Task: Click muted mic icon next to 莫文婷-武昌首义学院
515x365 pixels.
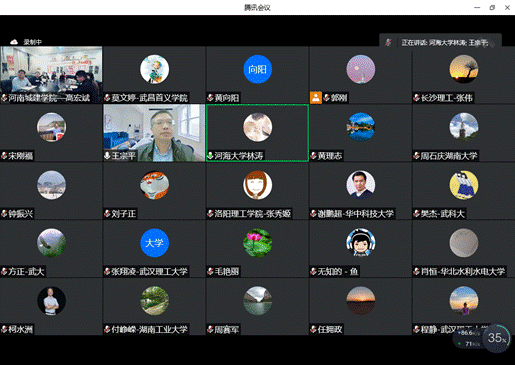Action: pos(107,98)
